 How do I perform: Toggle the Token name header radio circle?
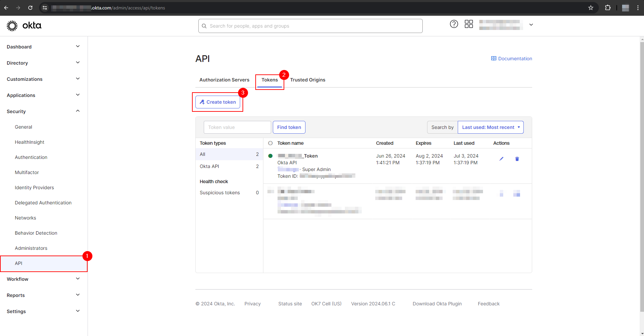click(270, 143)
